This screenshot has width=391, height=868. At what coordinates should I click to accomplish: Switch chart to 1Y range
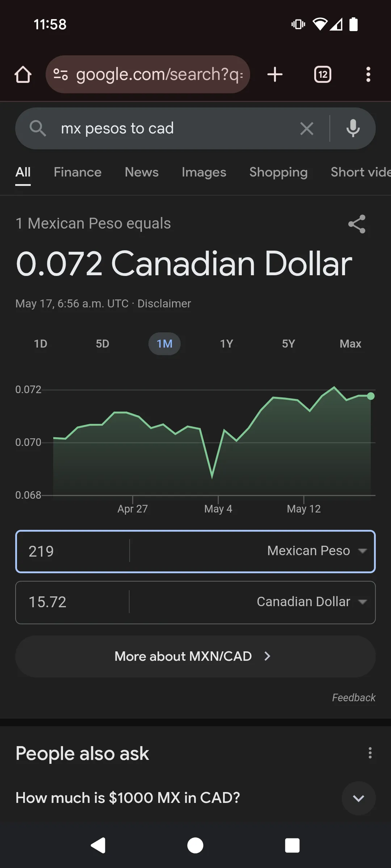coord(227,344)
